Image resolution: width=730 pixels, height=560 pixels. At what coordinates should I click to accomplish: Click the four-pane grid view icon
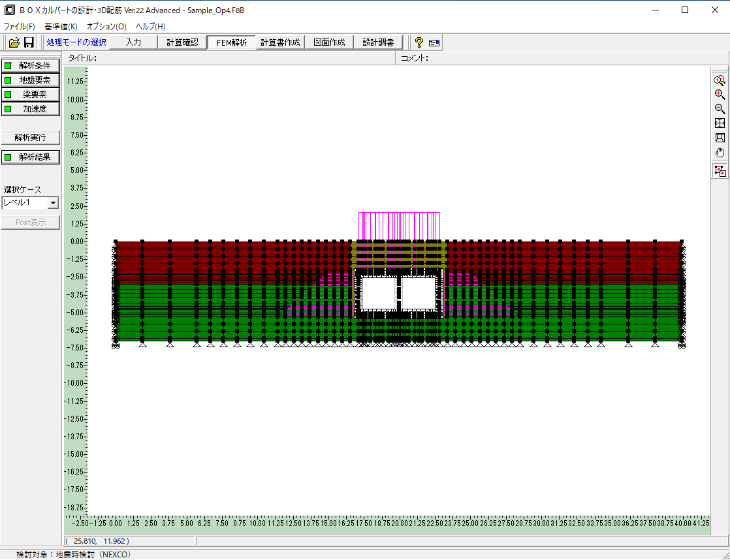[x=720, y=123]
